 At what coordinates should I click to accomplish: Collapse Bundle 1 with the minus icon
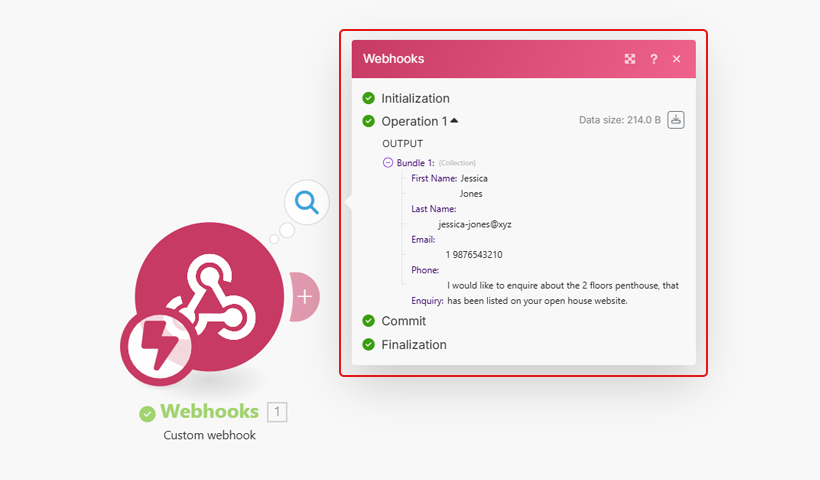[388, 162]
